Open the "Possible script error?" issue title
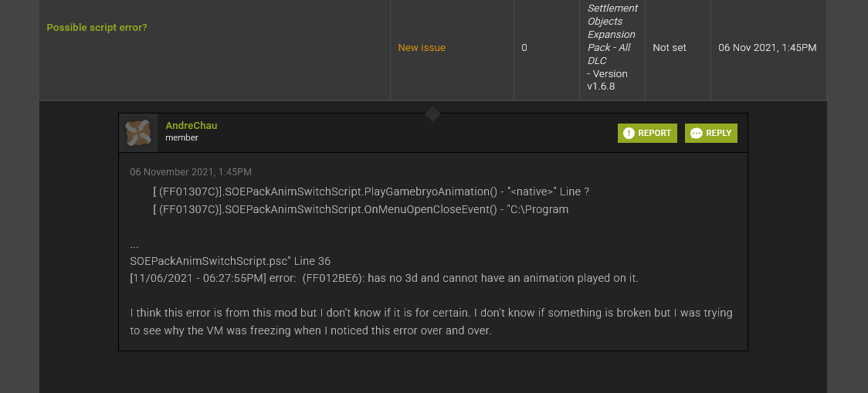Image resolution: width=868 pixels, height=393 pixels. [97, 28]
